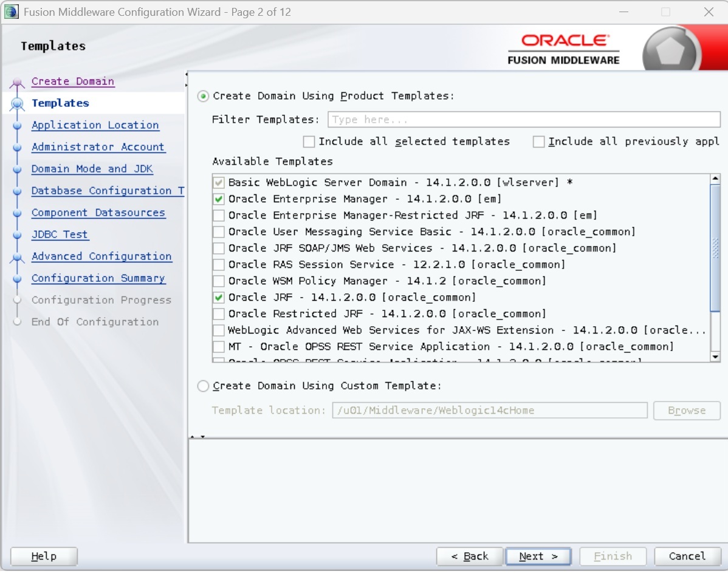The image size is (728, 574).
Task: Check Oracle User Messaging Service Basic template
Action: pyautogui.click(x=218, y=232)
